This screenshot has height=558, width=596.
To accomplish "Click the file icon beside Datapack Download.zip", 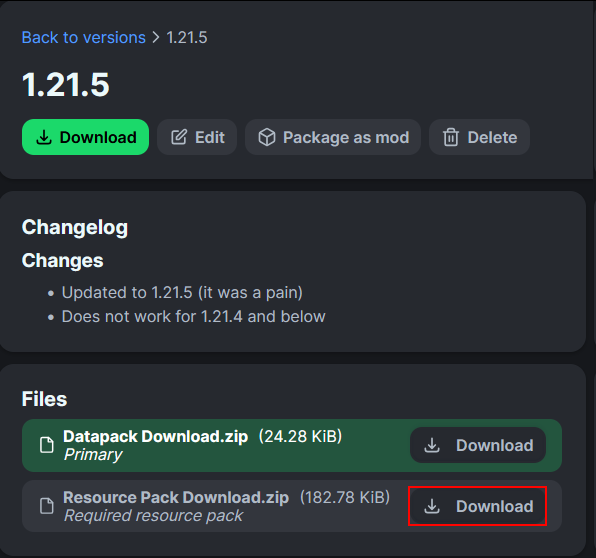I will [47, 445].
